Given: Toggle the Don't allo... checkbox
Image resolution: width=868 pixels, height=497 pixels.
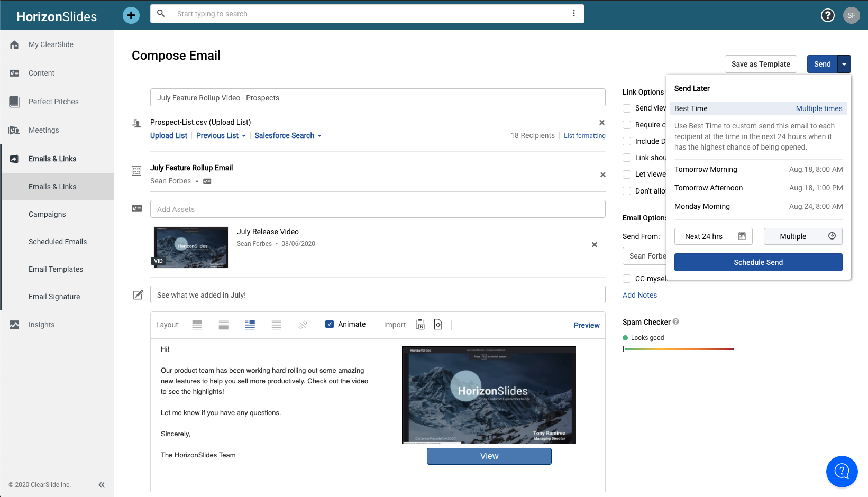Looking at the screenshot, I should coord(627,191).
